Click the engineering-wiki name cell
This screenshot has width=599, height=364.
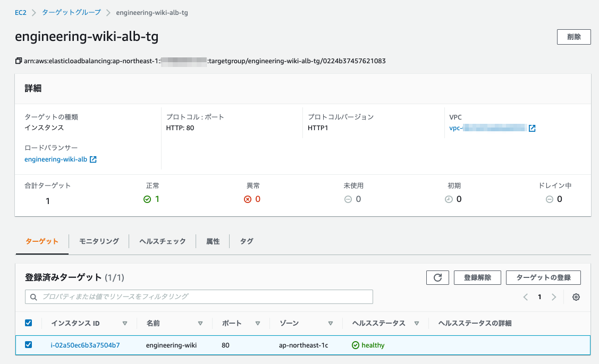pyautogui.click(x=171, y=345)
